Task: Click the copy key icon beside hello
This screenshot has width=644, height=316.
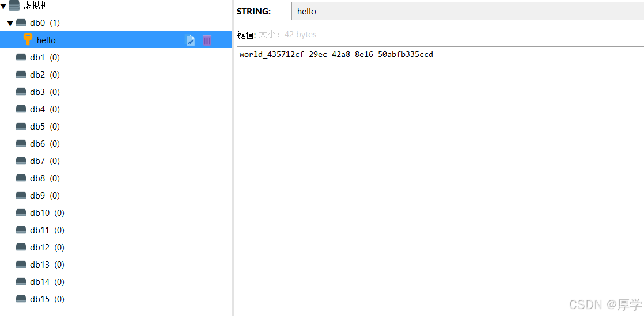Action: tap(191, 40)
